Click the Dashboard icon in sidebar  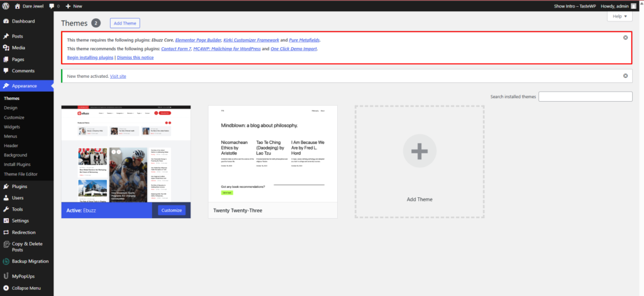pyautogui.click(x=6, y=21)
